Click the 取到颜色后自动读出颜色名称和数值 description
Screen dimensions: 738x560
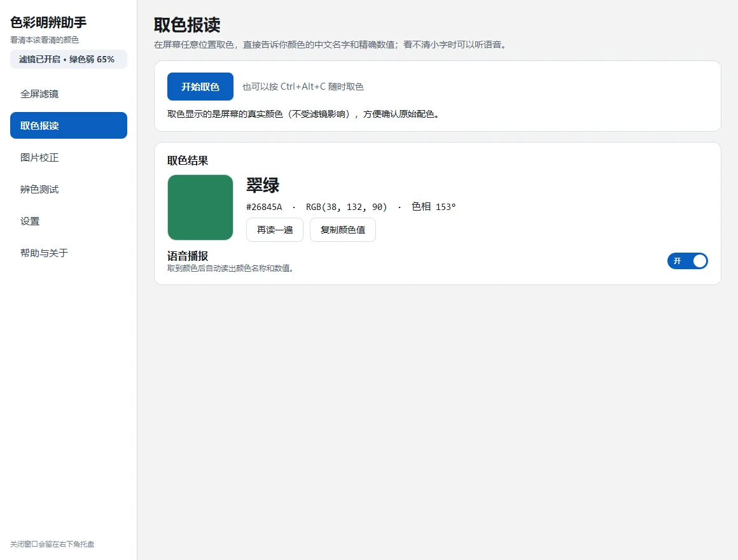[230, 269]
